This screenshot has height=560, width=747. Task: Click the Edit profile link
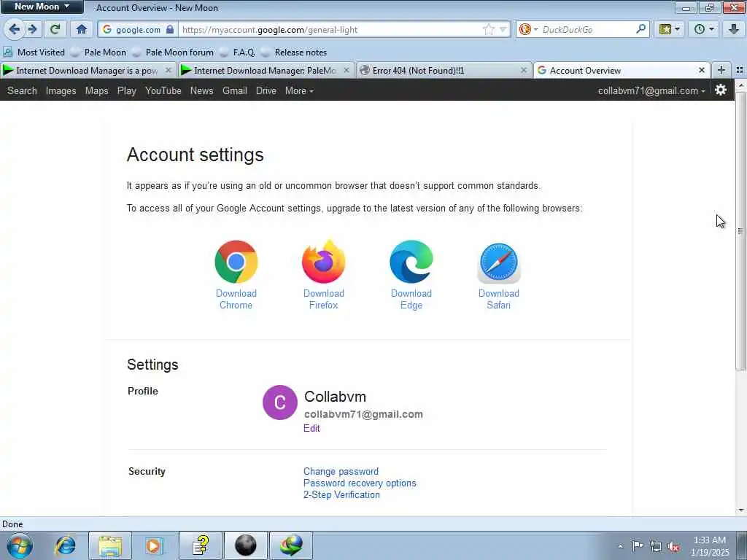[311, 428]
